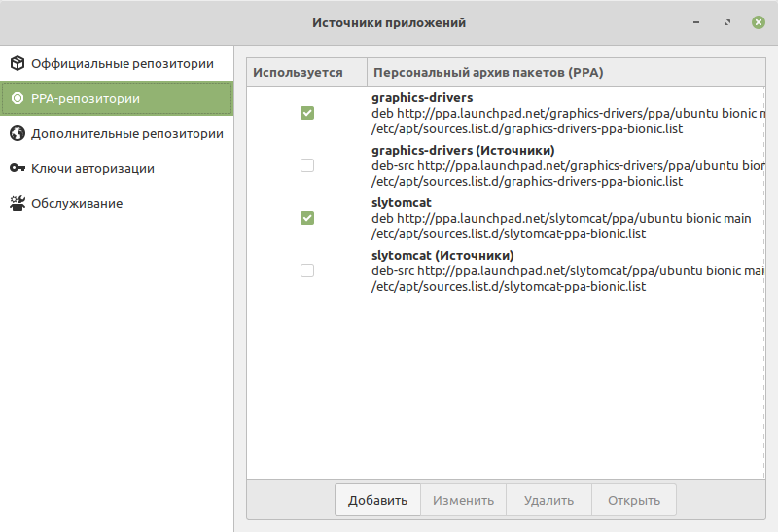The height and width of the screenshot is (532, 778).
Task: Open Официальные репозитории section
Action: [x=117, y=63]
